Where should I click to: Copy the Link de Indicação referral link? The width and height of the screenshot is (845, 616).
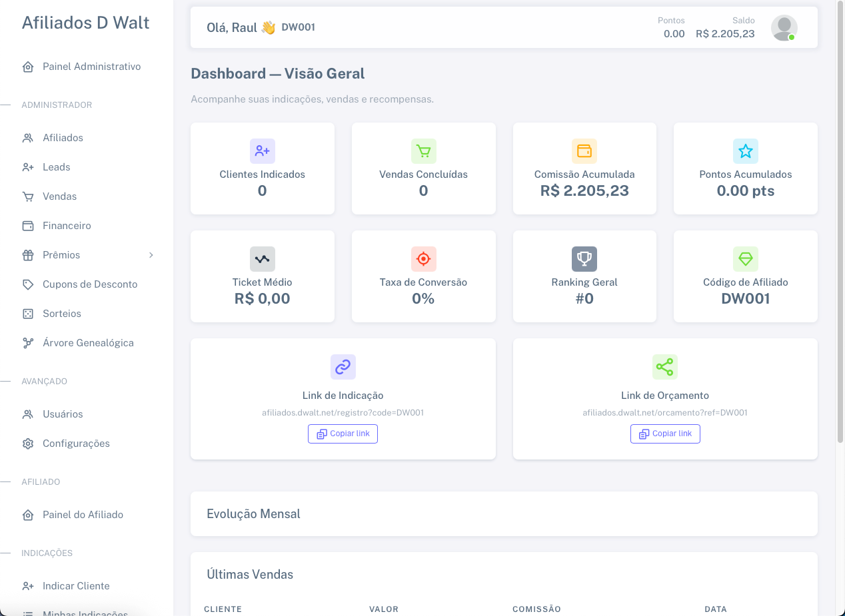coord(343,434)
